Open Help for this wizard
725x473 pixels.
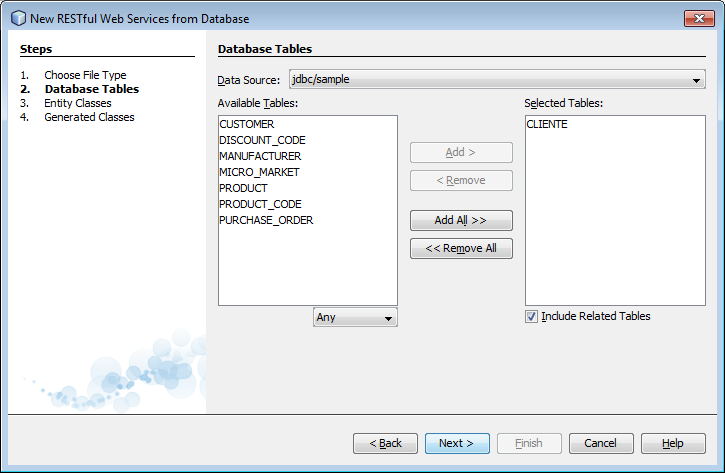tap(673, 443)
